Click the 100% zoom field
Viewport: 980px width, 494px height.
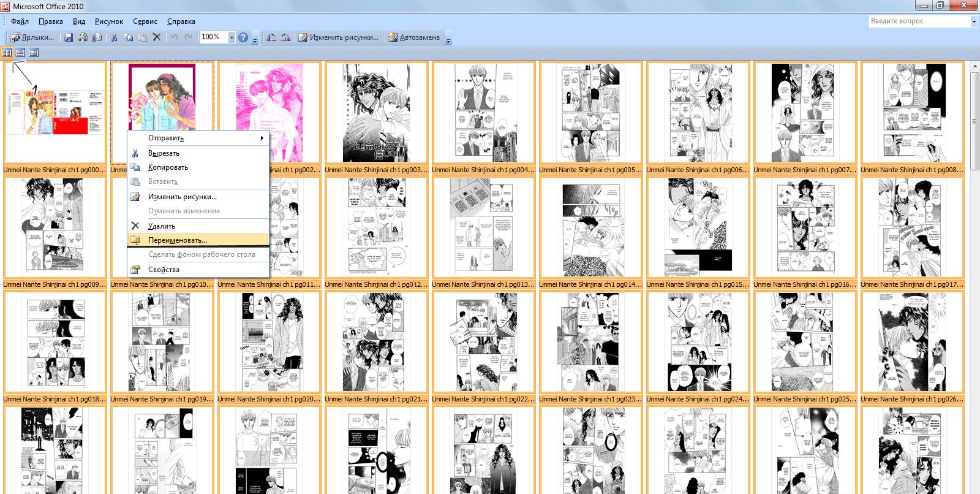pos(214,37)
